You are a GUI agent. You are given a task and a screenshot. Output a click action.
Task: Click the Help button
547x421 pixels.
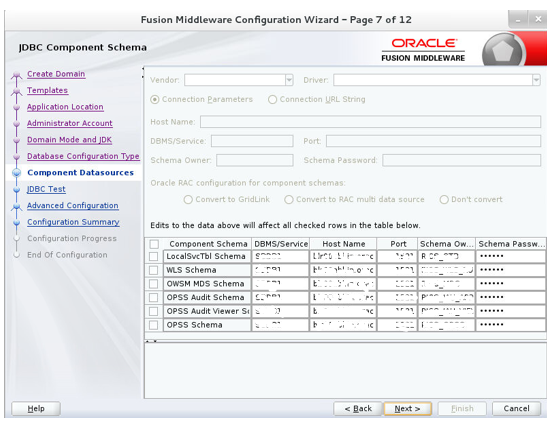pos(36,408)
